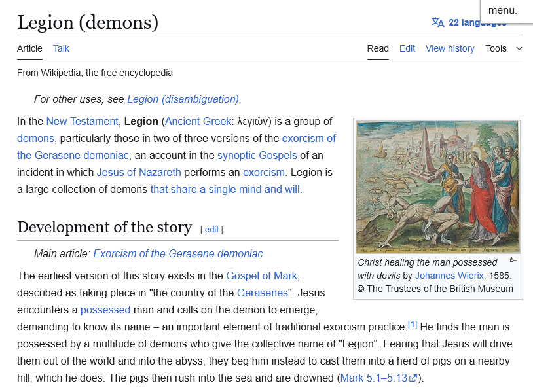Screen dimensions: 533x392
Task: Click external link icon after Mark 5:1–5:13
Action: point(413,378)
